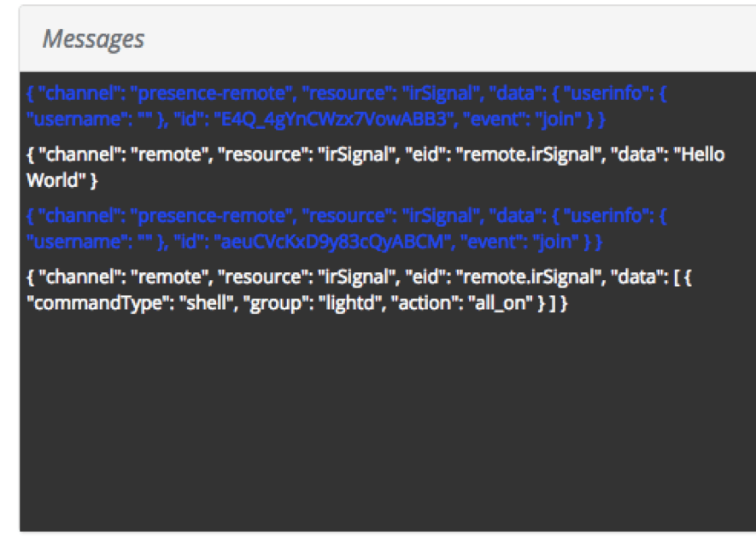Screen dimensions: 756x536
Task: Click the "action" key in last message
Action: [x=419, y=304]
